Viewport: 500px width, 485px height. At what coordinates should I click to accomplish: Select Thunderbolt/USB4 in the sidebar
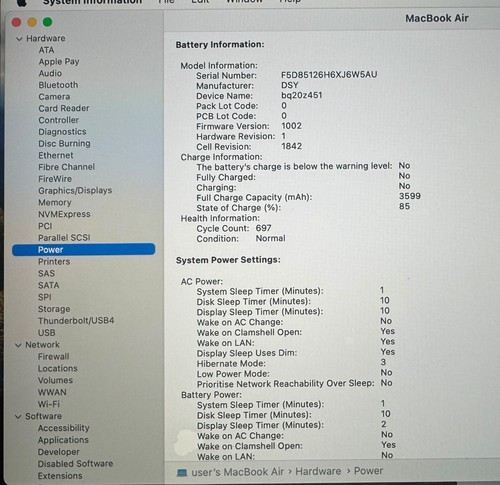(76, 321)
